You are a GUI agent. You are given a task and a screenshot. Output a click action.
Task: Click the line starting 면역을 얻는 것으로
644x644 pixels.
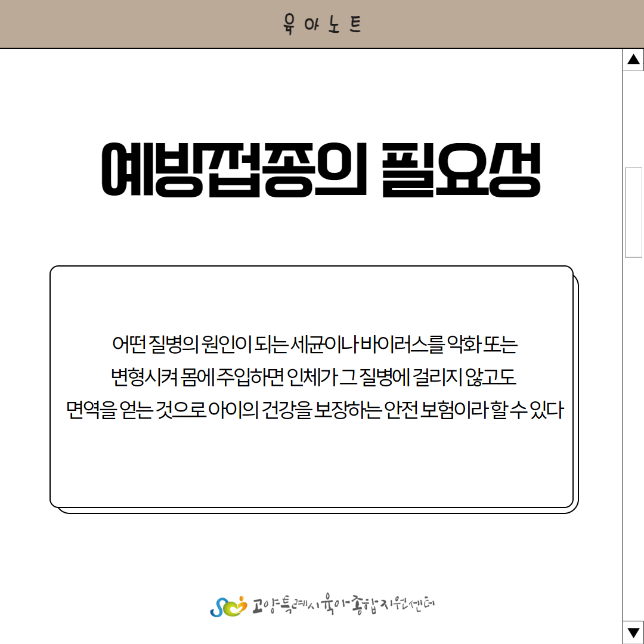coord(315,410)
